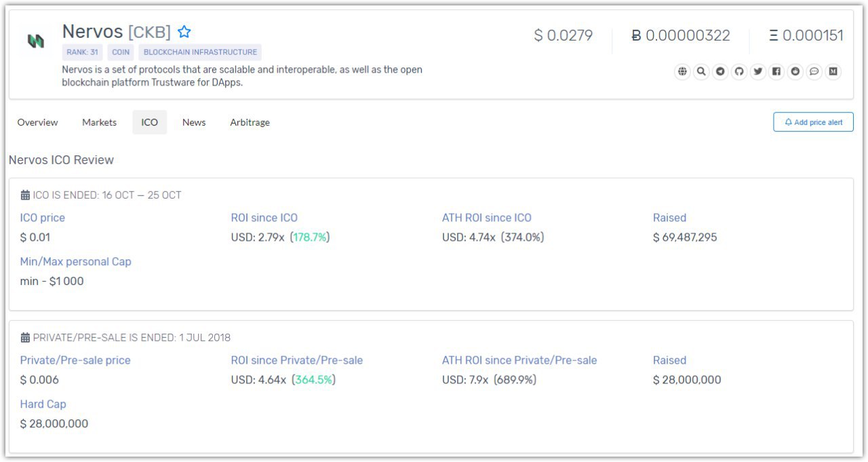Click the USD: 4.74x (374.0%) value

[x=493, y=237]
